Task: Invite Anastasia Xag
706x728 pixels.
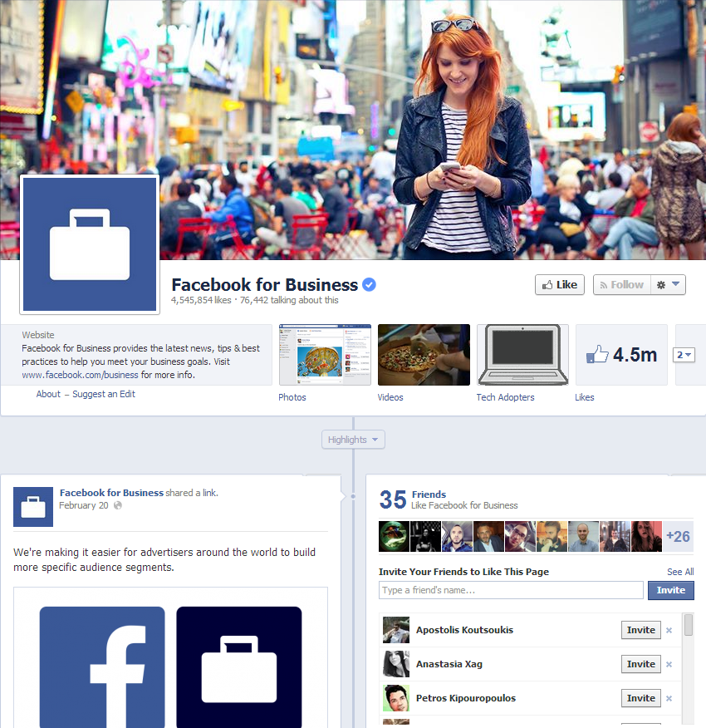Action: (641, 664)
